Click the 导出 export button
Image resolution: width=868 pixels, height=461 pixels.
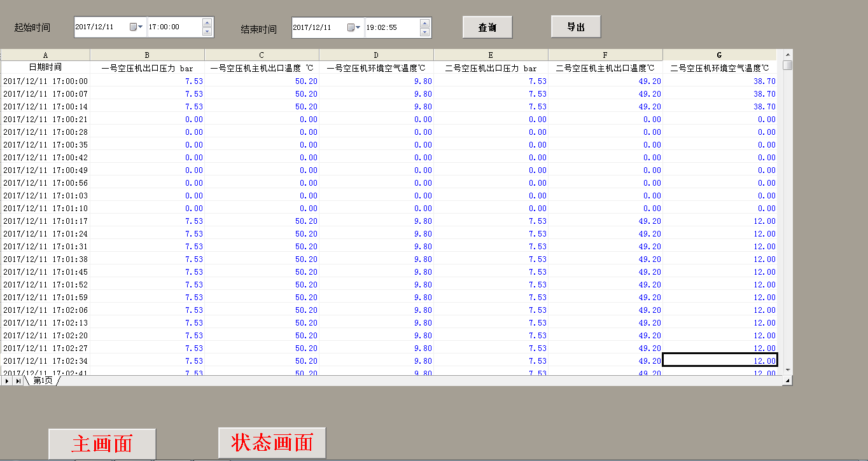pyautogui.click(x=575, y=27)
